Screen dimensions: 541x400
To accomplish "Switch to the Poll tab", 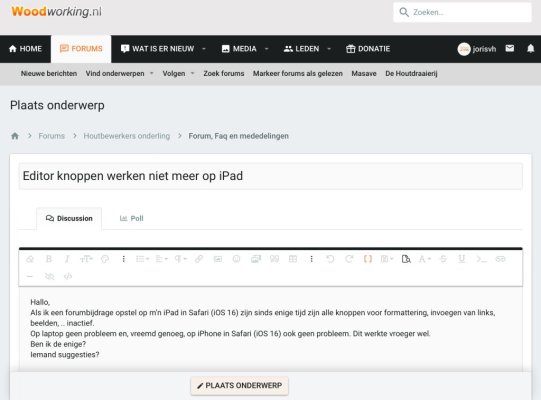I will click(x=131, y=218).
